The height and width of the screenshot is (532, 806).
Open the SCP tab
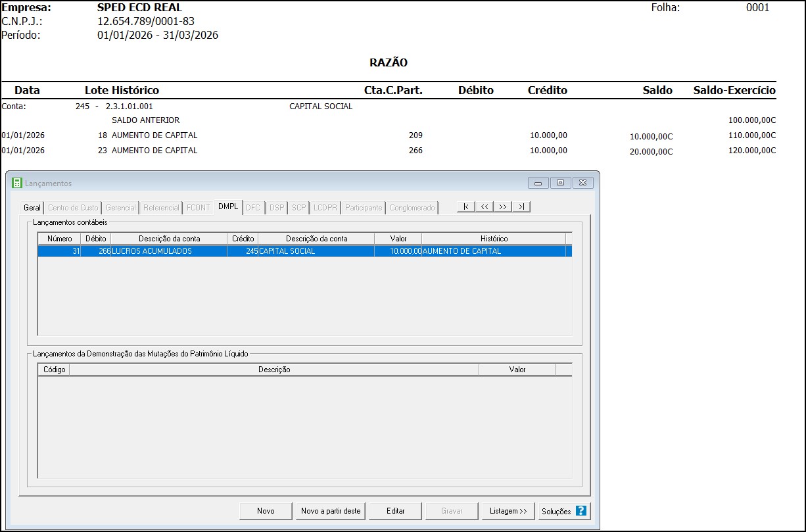(299, 208)
